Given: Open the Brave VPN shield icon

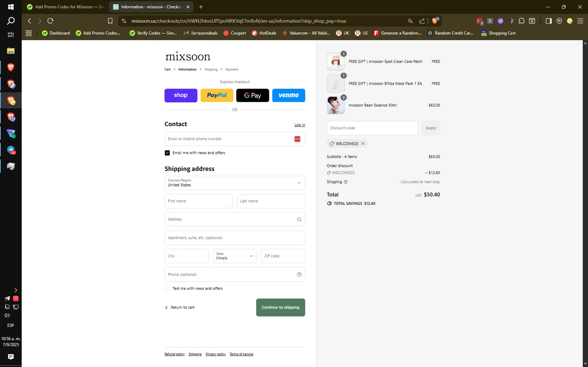Looking at the screenshot, I should (559, 21).
